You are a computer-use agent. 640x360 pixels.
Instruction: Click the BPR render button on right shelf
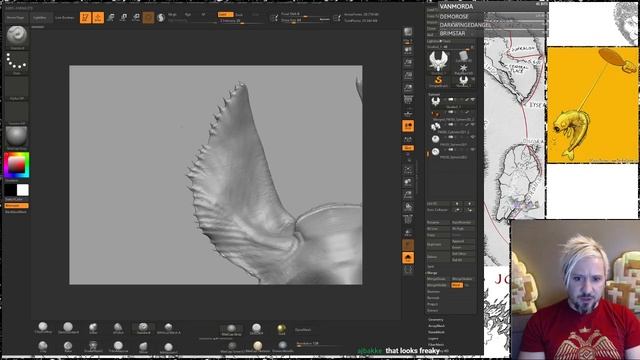point(408,32)
